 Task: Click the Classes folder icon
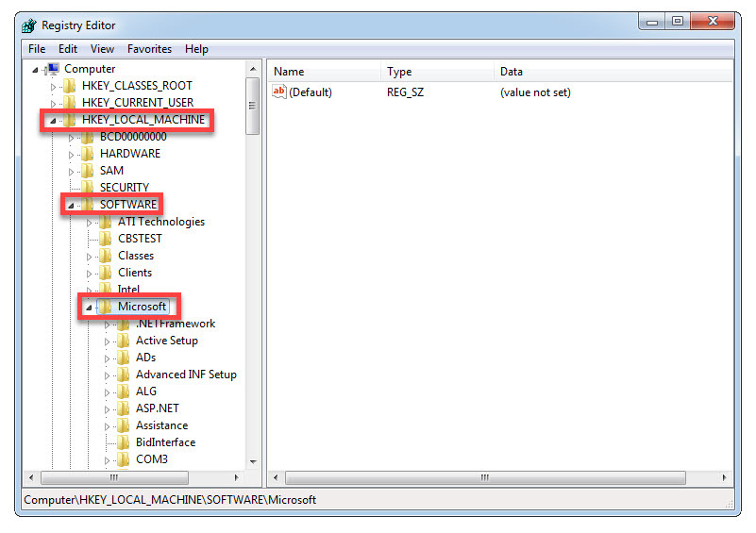coord(106,256)
